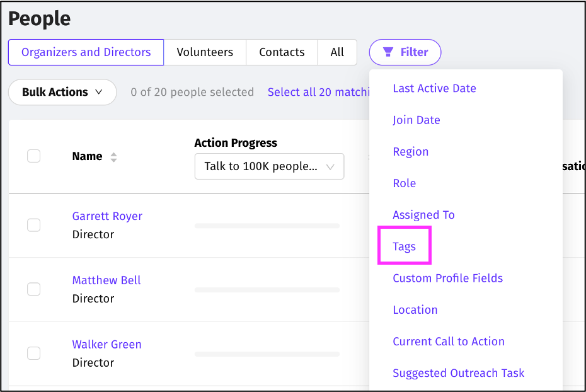Viewport: 586px width, 392px height.
Task: Switch to the Volunteers tab
Action: pyautogui.click(x=205, y=52)
